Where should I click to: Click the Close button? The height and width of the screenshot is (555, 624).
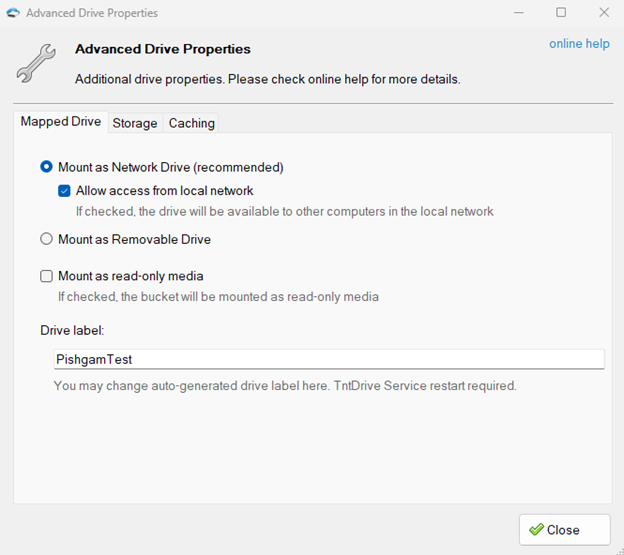tap(564, 530)
